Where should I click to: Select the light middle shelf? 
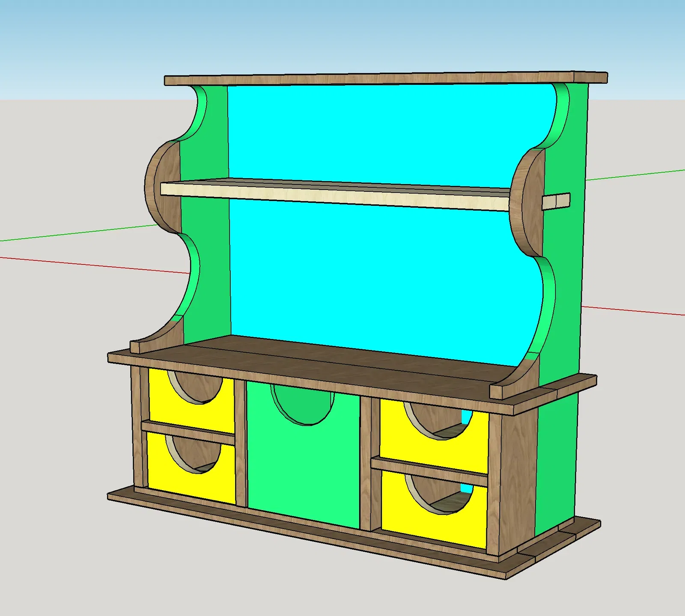point(335,194)
